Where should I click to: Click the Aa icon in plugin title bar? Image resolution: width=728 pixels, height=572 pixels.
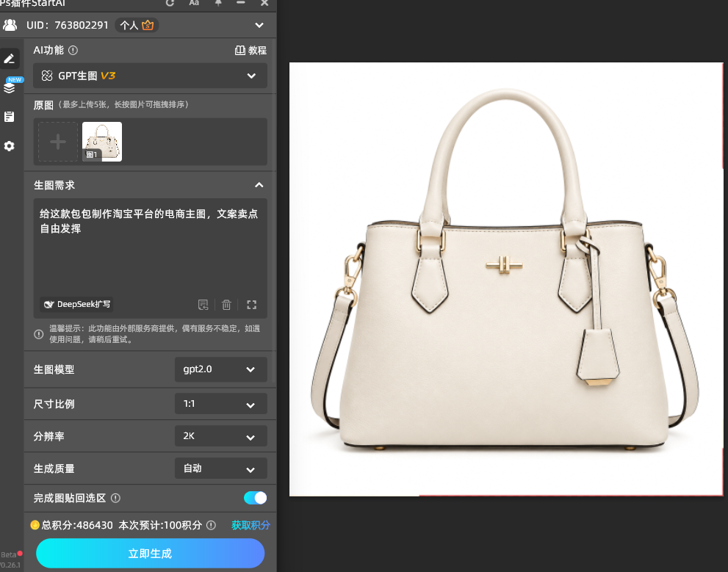point(194,3)
